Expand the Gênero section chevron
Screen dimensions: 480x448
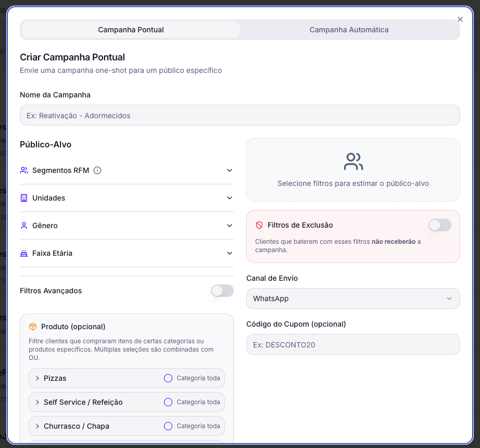click(x=230, y=226)
